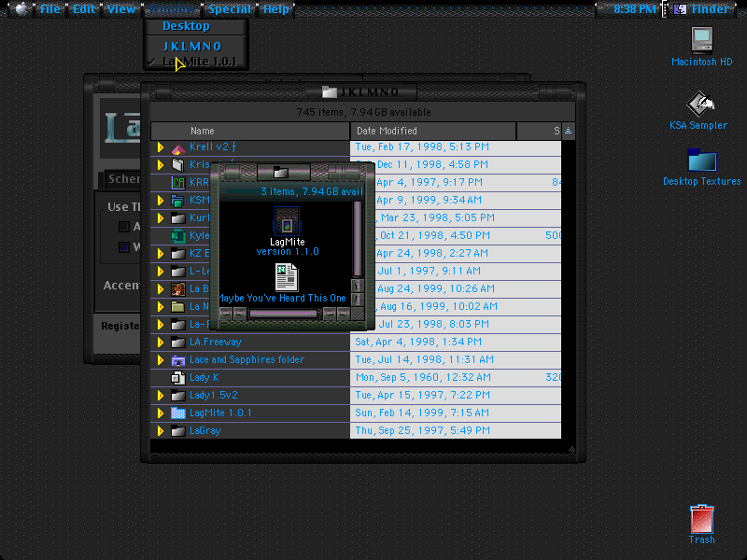The width and height of the screenshot is (747, 560).
Task: Click the scroll up arrow in the small LagMite window
Action: (x=358, y=286)
